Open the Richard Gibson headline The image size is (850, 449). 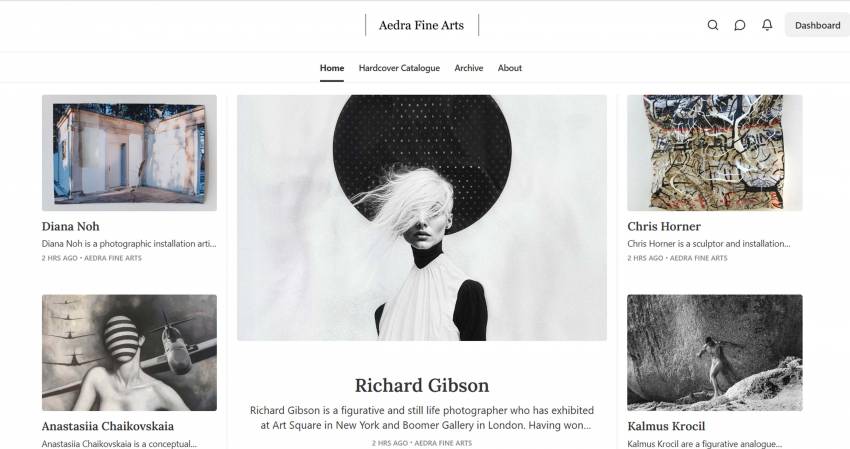point(422,386)
